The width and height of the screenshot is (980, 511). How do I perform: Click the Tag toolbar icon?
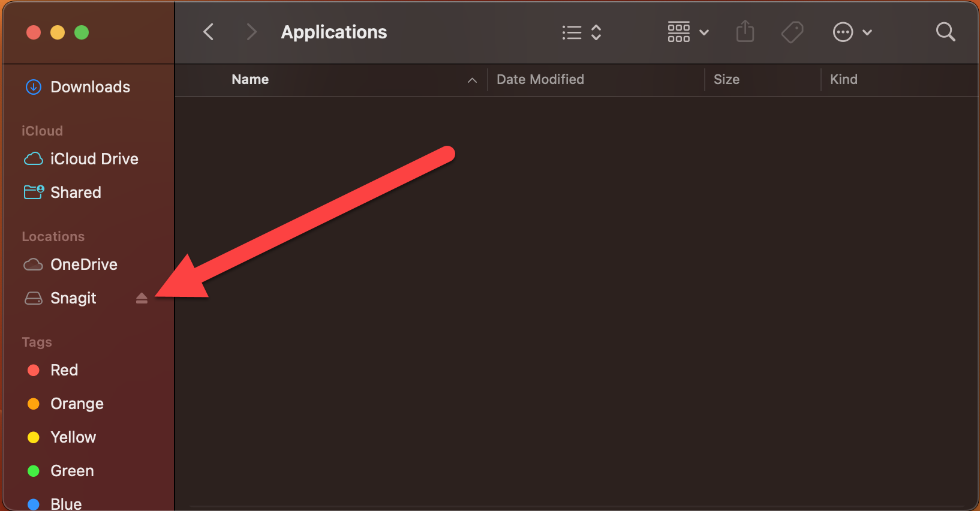point(792,32)
